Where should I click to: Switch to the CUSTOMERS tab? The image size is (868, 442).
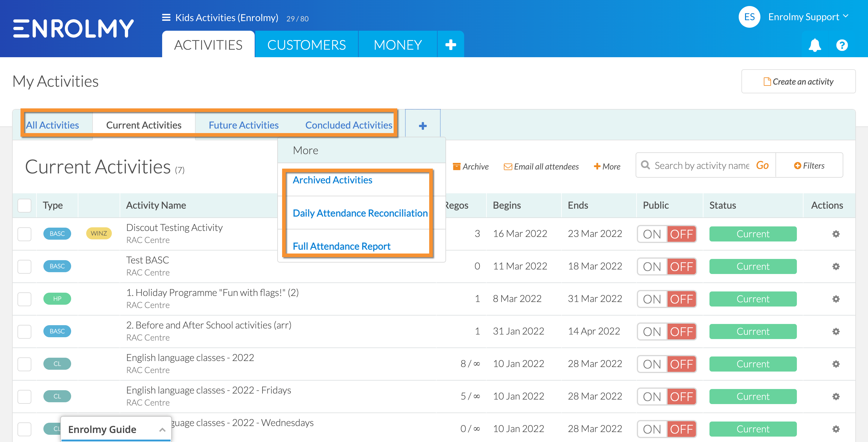306,45
